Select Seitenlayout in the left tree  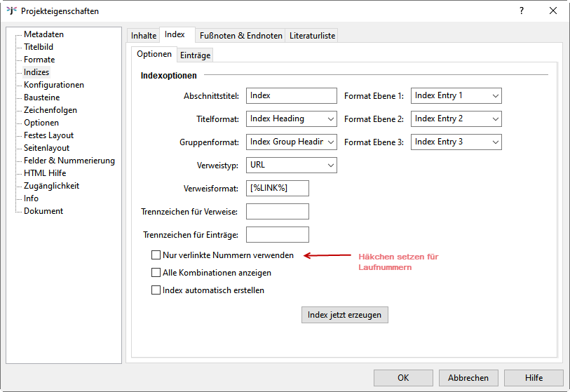pyautogui.click(x=46, y=148)
